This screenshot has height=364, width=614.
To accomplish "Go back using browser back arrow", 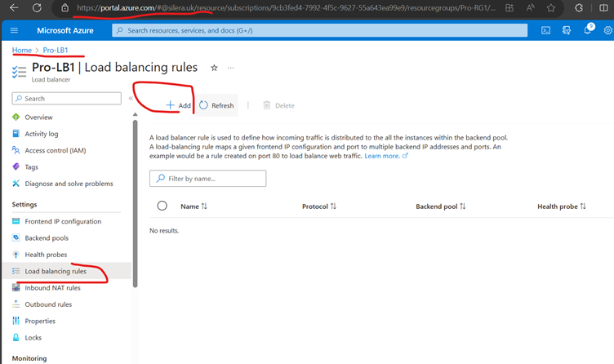I will click(x=14, y=7).
